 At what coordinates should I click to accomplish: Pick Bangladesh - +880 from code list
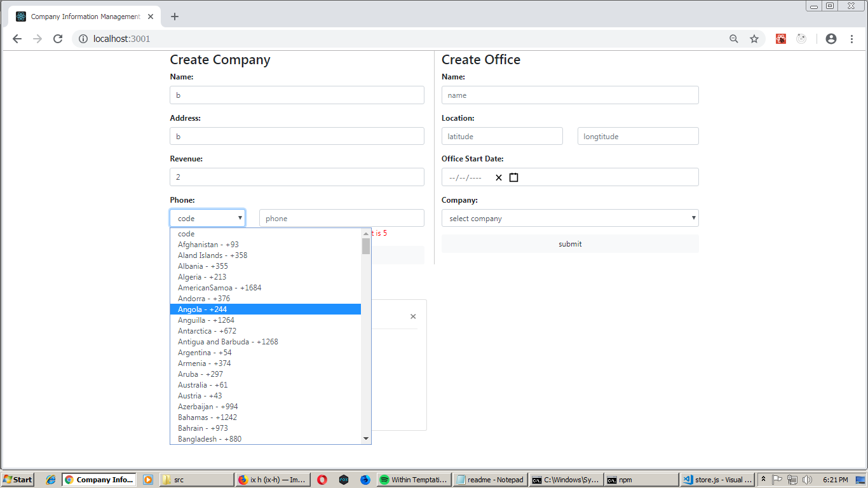[x=266, y=439]
